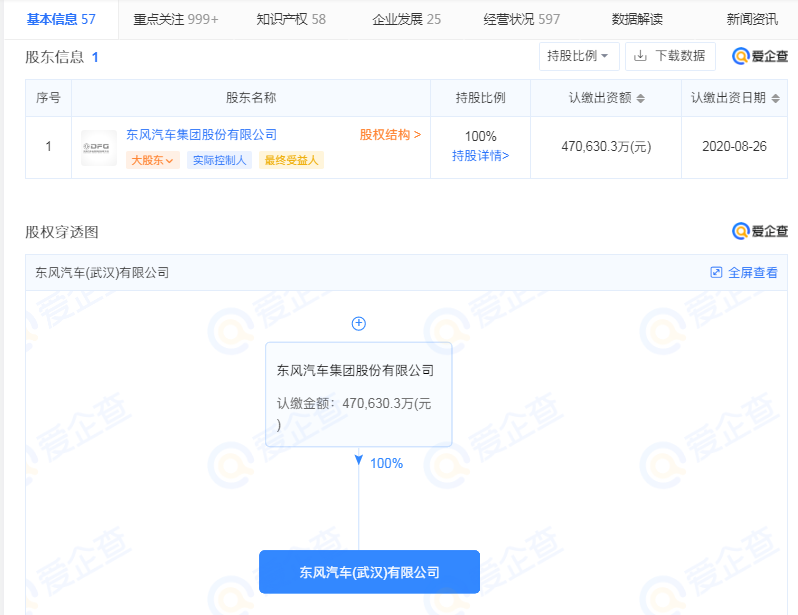The height and width of the screenshot is (615, 798).
Task: Click the 100% label in equity chart
Action: pos(386,463)
